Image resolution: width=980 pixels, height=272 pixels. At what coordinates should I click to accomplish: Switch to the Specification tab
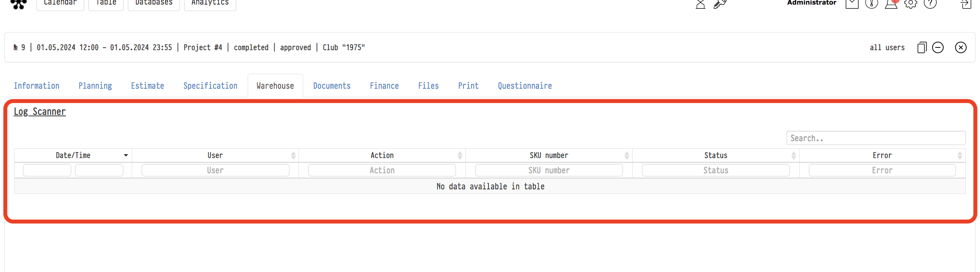(210, 86)
